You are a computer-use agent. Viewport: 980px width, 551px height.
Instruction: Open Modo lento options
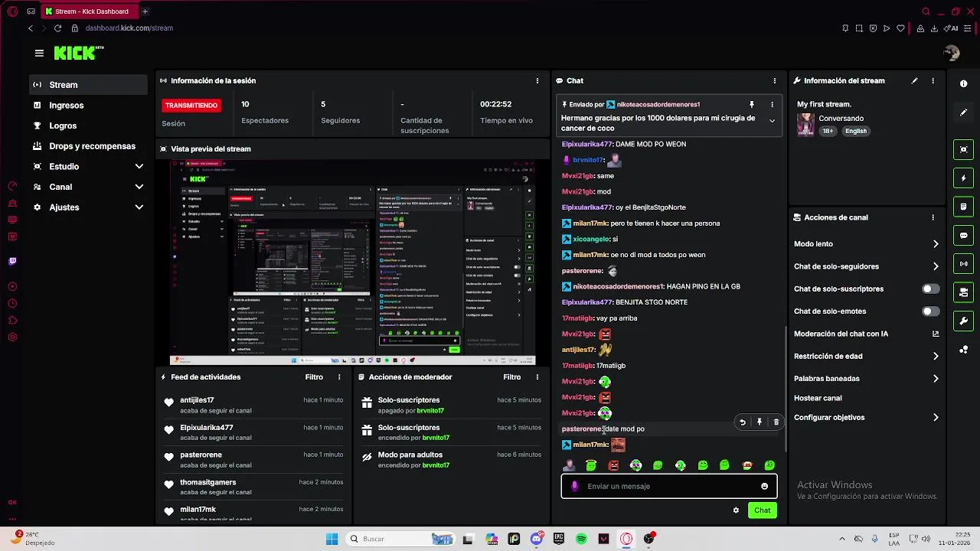pyautogui.click(x=866, y=244)
